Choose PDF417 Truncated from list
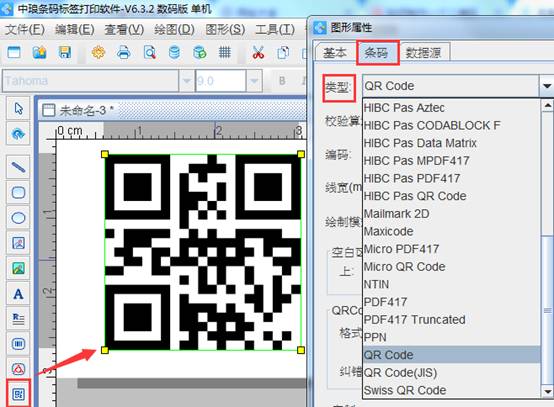The image size is (554, 407). click(x=414, y=320)
